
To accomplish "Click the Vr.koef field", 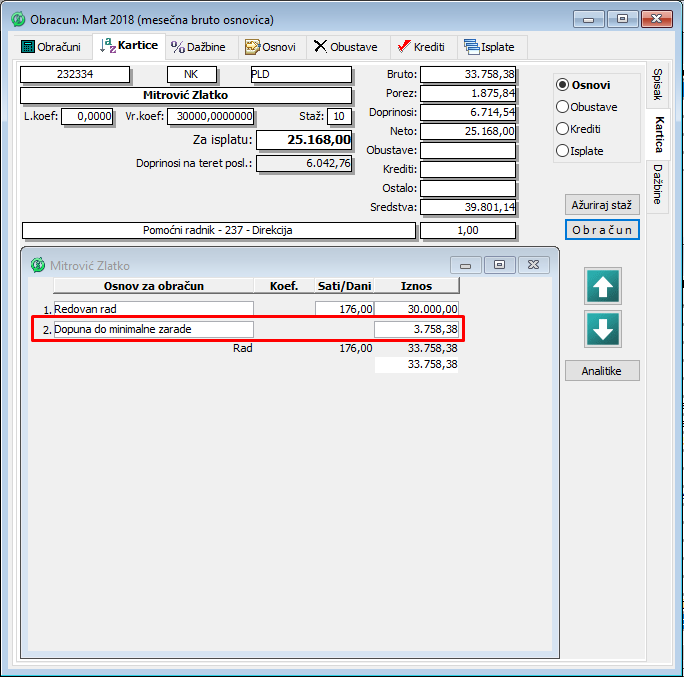I will point(211,116).
